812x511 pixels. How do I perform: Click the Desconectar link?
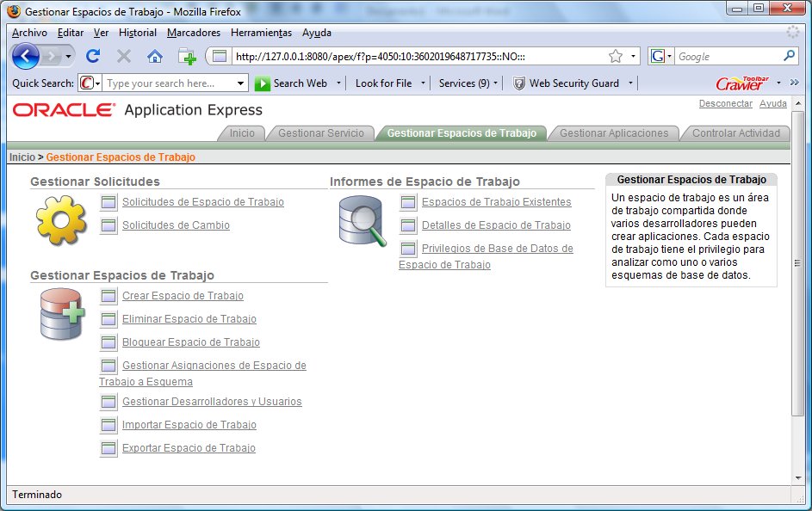pos(726,103)
